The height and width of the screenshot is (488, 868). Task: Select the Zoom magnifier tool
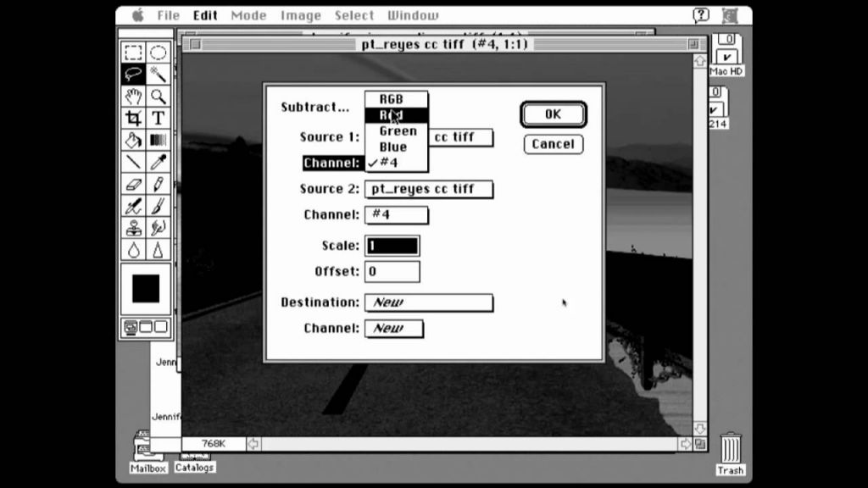[x=158, y=96]
